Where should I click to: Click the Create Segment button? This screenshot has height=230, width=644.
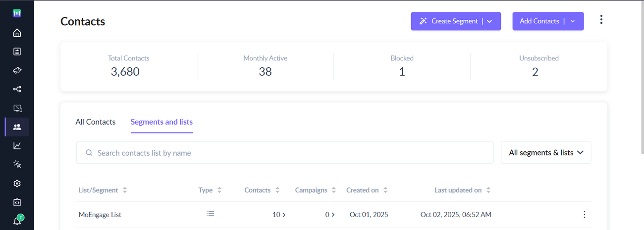click(448, 21)
